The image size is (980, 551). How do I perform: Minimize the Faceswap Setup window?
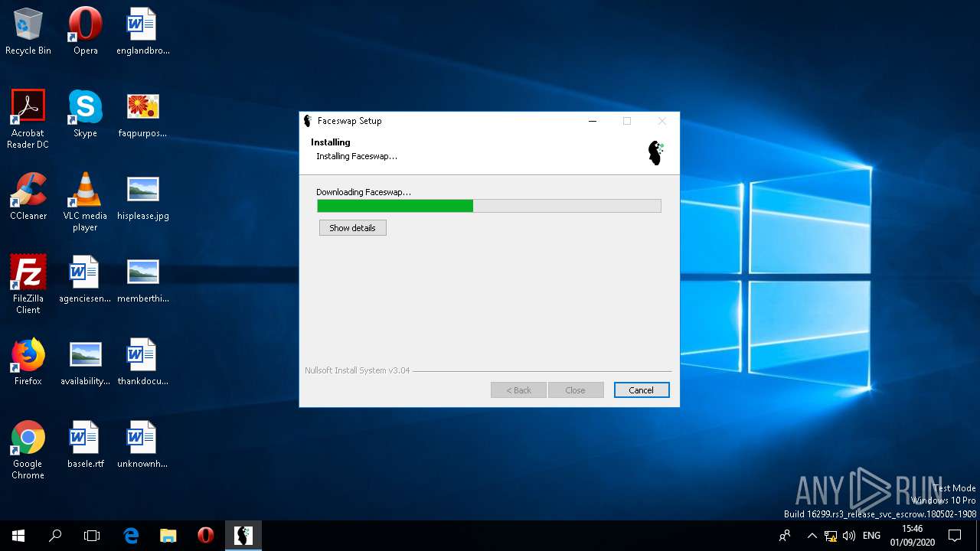pos(593,121)
